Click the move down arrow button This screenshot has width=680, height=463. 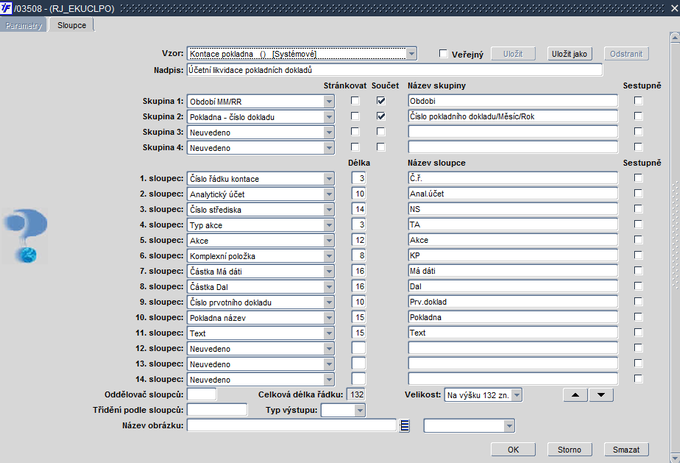[601, 394]
